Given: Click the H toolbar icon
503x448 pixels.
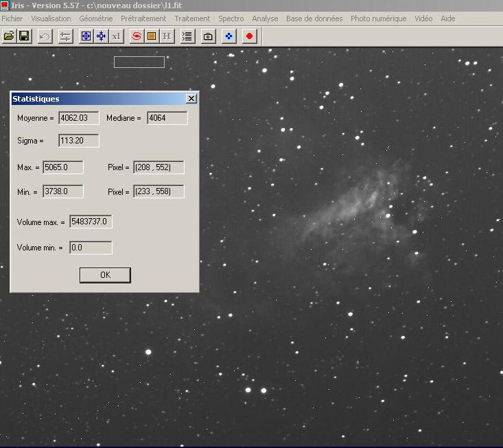Looking at the screenshot, I should tap(167, 36).
